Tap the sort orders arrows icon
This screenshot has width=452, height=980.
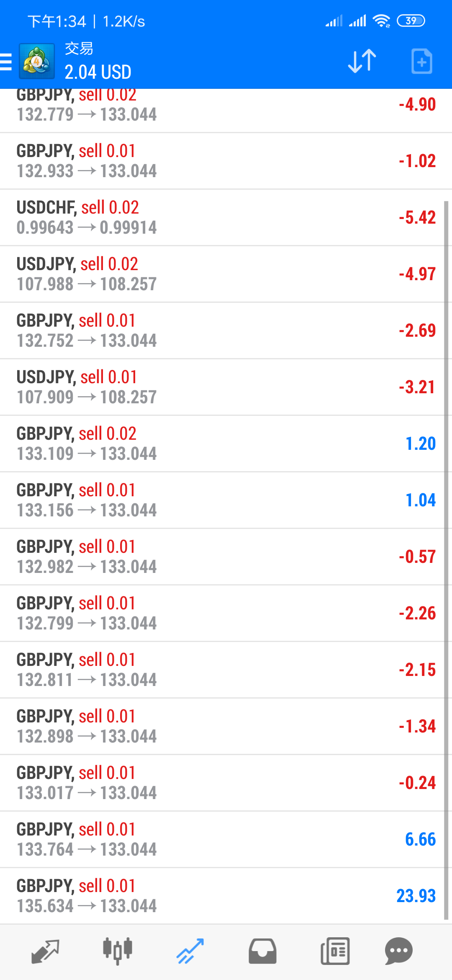pos(362,61)
